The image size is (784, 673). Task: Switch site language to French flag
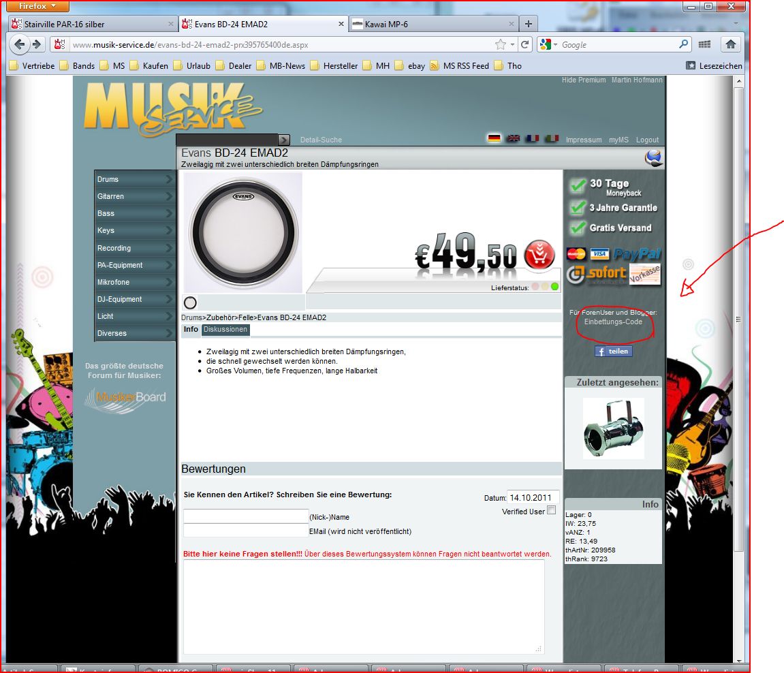(x=532, y=138)
